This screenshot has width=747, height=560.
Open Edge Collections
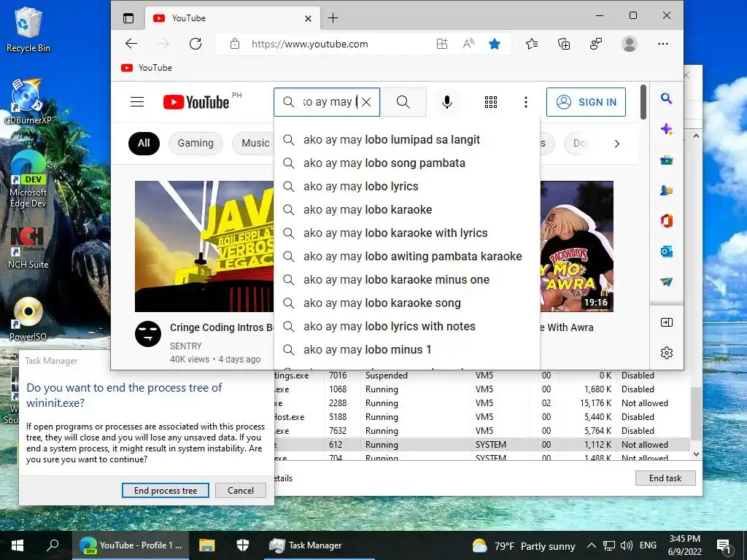click(x=564, y=44)
